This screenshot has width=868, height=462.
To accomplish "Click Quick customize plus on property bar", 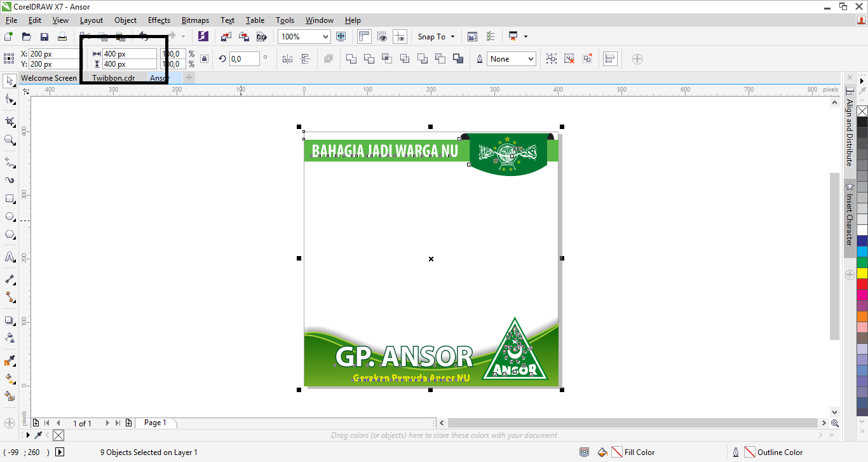I will pos(637,59).
